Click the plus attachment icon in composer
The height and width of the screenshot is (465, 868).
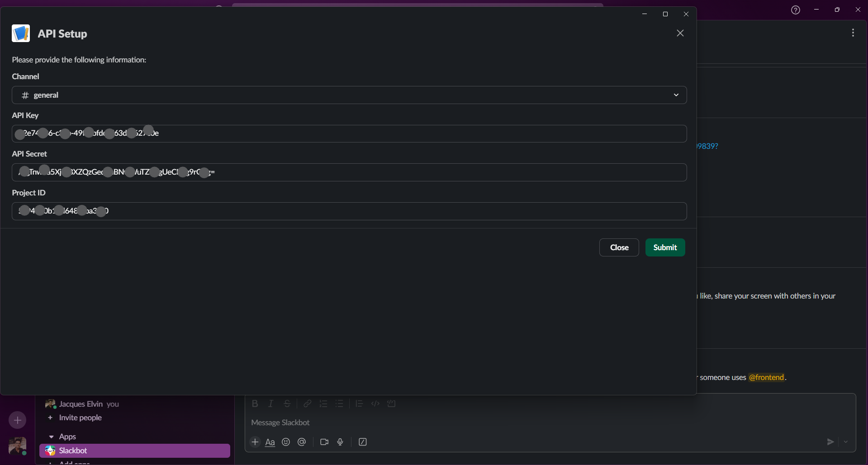[x=255, y=442]
